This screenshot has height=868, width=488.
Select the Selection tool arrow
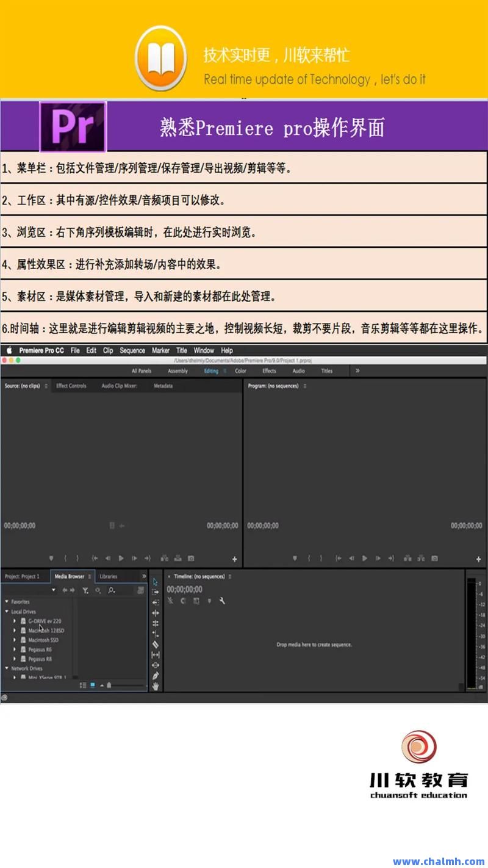pyautogui.click(x=156, y=581)
